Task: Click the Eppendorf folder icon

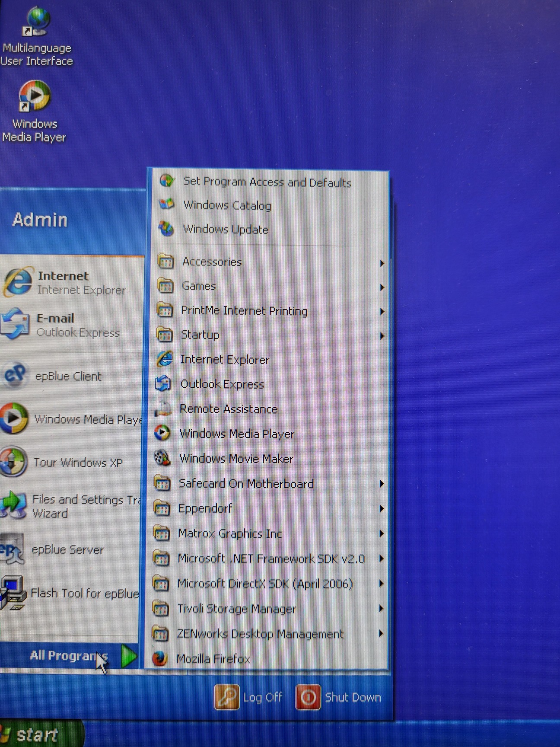Action: coord(162,508)
